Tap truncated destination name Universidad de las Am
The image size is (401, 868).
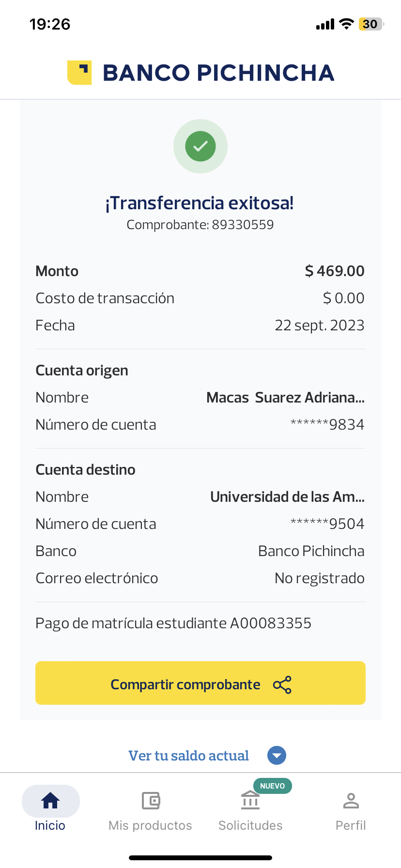(x=287, y=497)
